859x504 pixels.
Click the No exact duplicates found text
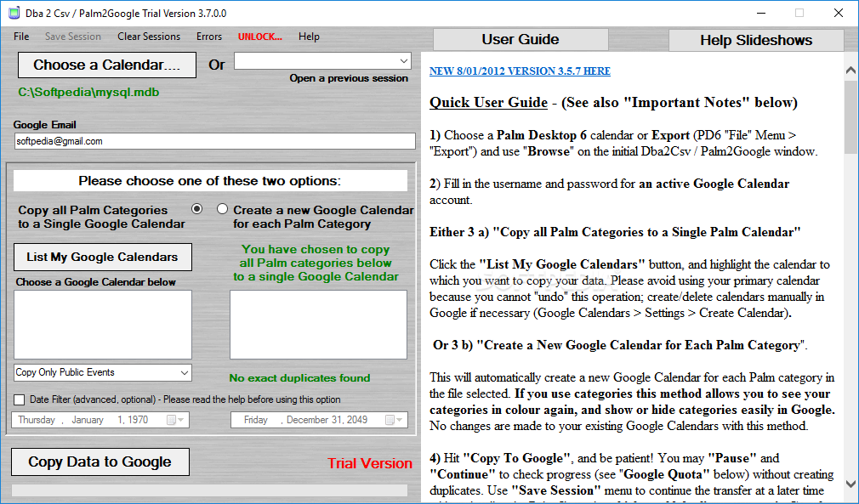click(299, 378)
